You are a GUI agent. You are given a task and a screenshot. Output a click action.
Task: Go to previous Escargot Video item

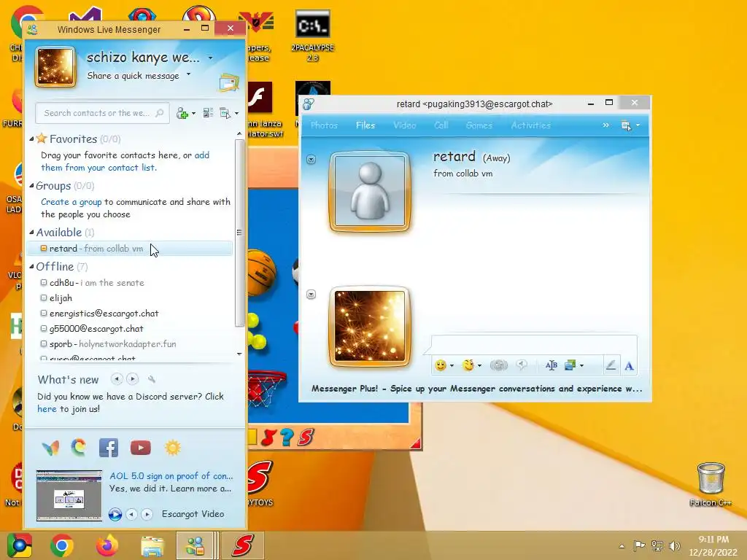131,514
